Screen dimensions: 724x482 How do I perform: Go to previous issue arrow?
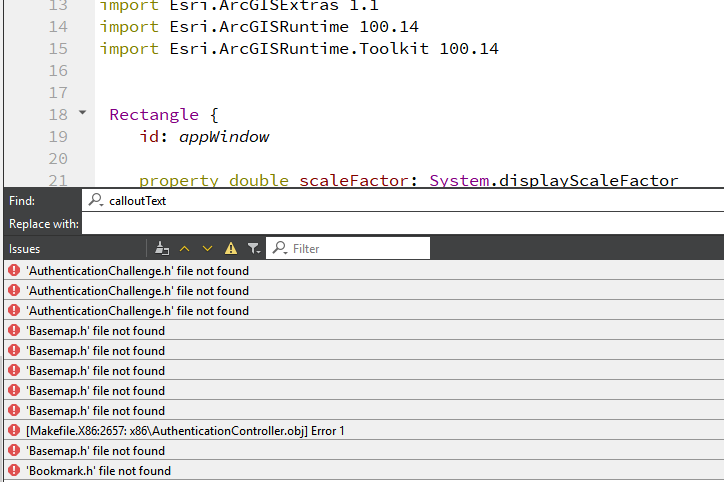point(184,248)
